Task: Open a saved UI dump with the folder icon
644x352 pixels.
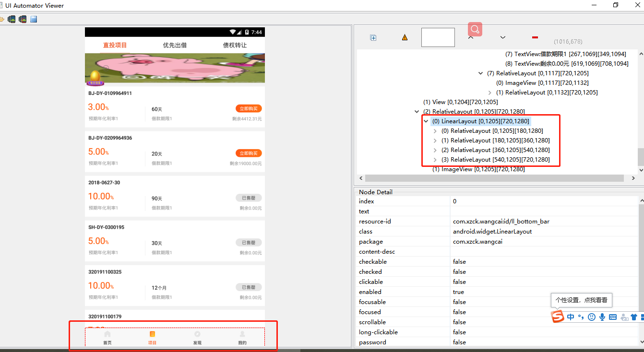Action: pyautogui.click(x=1, y=19)
